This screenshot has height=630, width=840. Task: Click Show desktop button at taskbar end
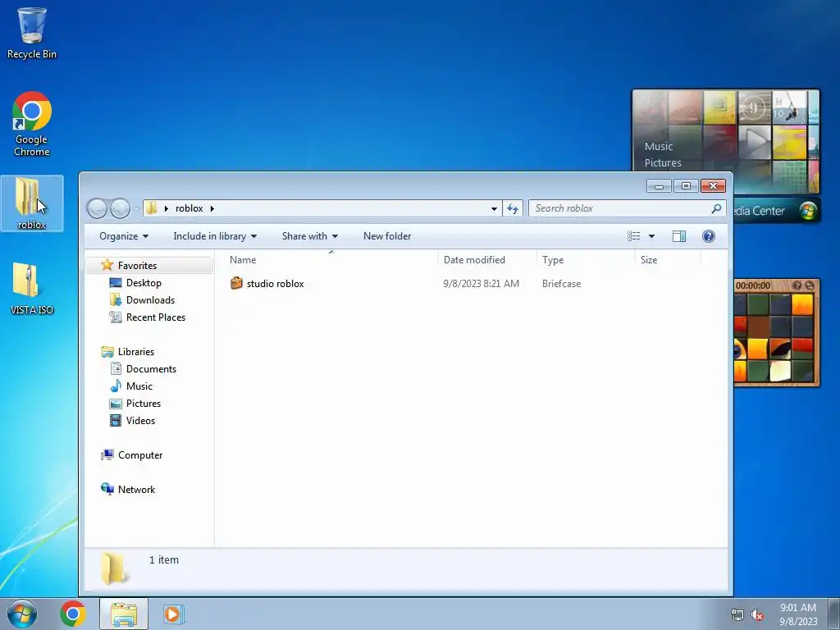point(834,614)
